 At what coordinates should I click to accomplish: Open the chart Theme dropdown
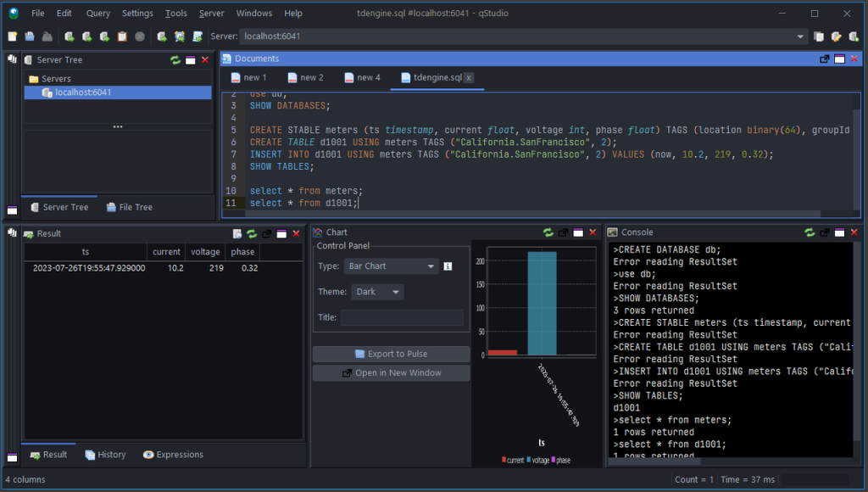pyautogui.click(x=377, y=292)
